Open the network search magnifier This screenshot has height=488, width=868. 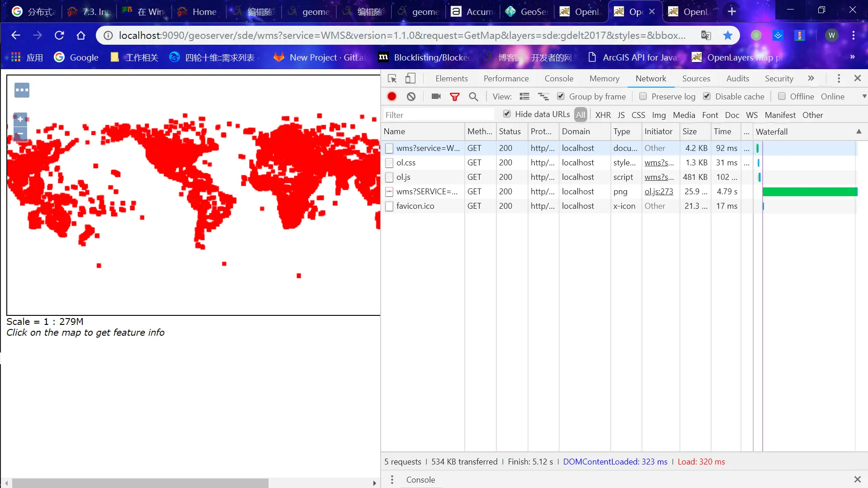tap(473, 96)
